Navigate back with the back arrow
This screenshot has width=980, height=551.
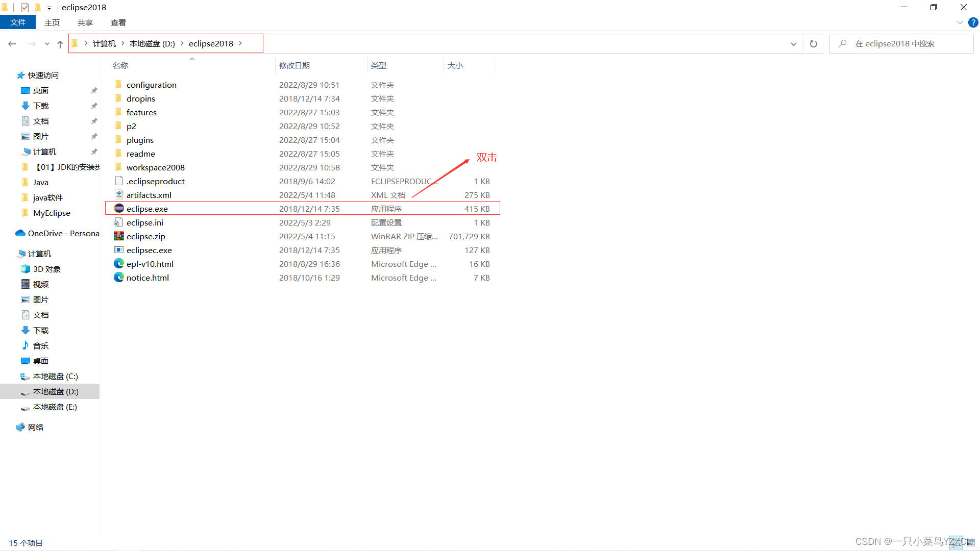pyautogui.click(x=12, y=44)
